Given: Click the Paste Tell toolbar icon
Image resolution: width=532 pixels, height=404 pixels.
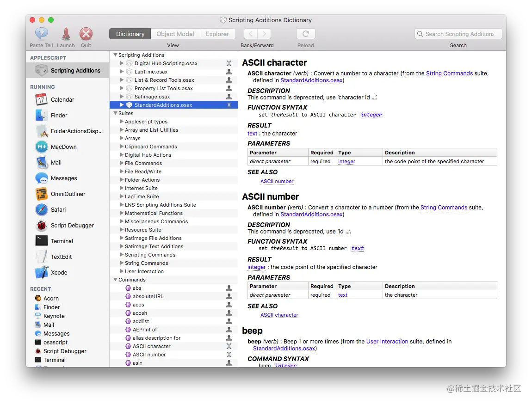Looking at the screenshot, I should pyautogui.click(x=41, y=34).
